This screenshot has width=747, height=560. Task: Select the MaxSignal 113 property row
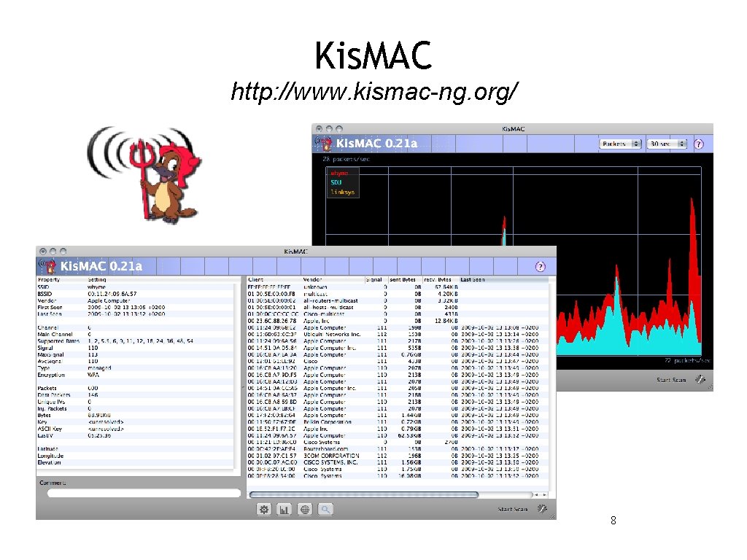click(136, 355)
